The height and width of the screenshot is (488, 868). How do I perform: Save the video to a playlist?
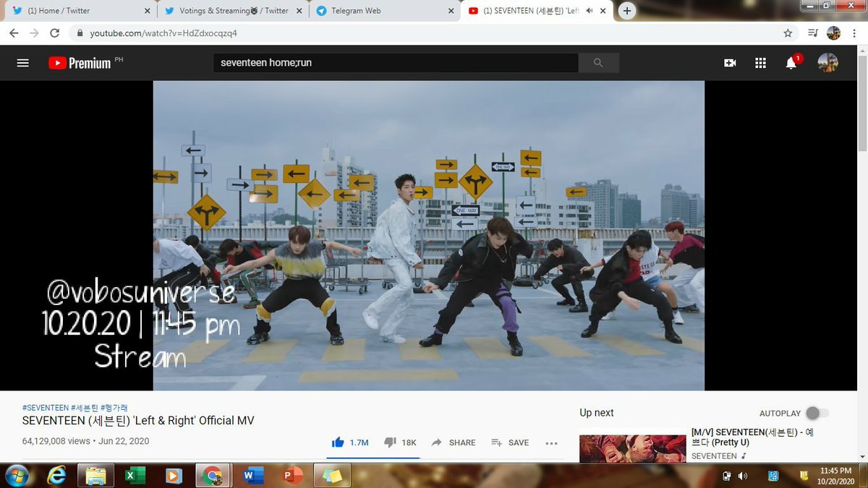click(510, 442)
